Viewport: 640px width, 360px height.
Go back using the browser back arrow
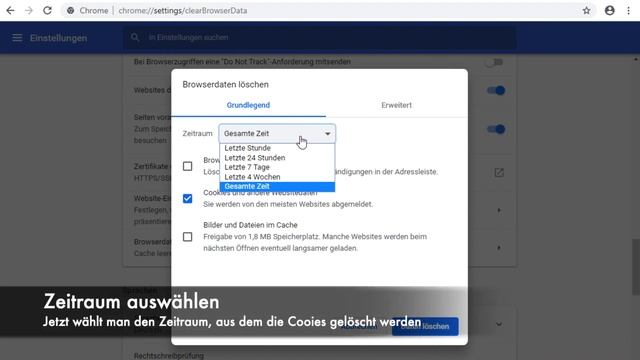[x=10, y=11]
